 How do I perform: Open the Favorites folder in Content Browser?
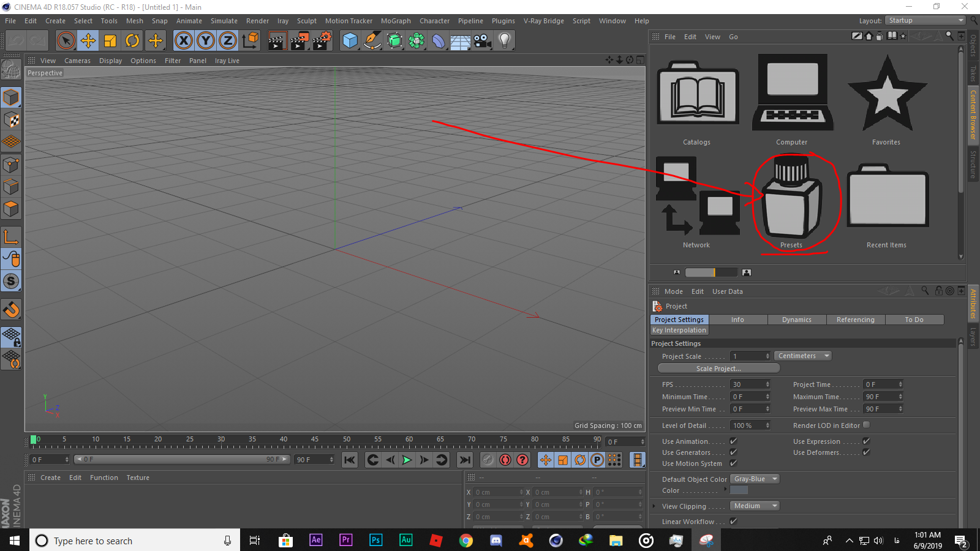pyautogui.click(x=886, y=100)
